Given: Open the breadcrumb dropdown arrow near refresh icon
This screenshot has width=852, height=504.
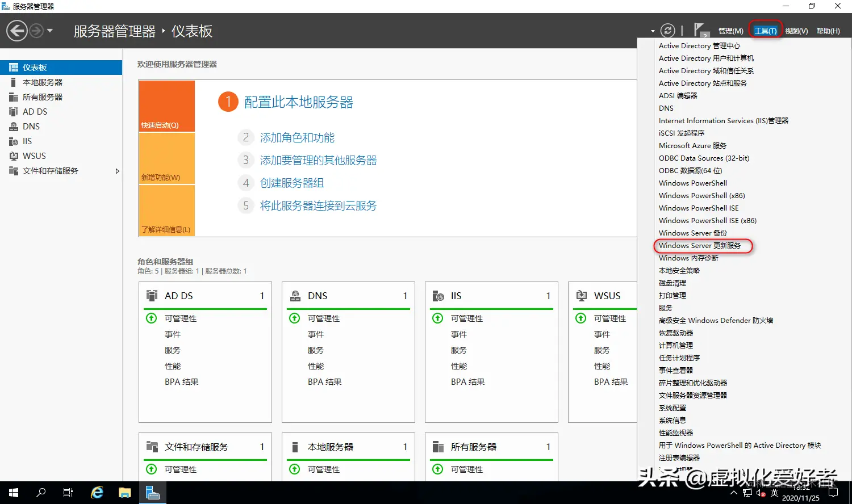Looking at the screenshot, I should pyautogui.click(x=651, y=30).
